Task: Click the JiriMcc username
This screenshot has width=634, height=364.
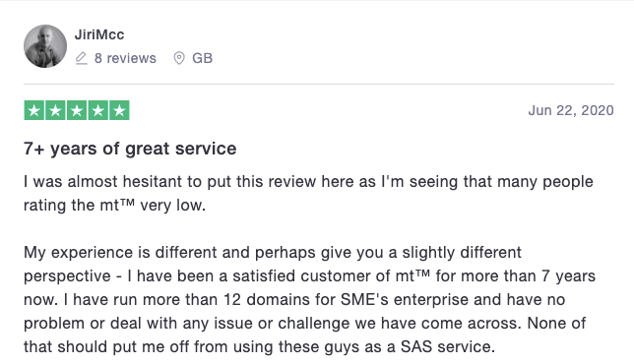Action: point(99,34)
